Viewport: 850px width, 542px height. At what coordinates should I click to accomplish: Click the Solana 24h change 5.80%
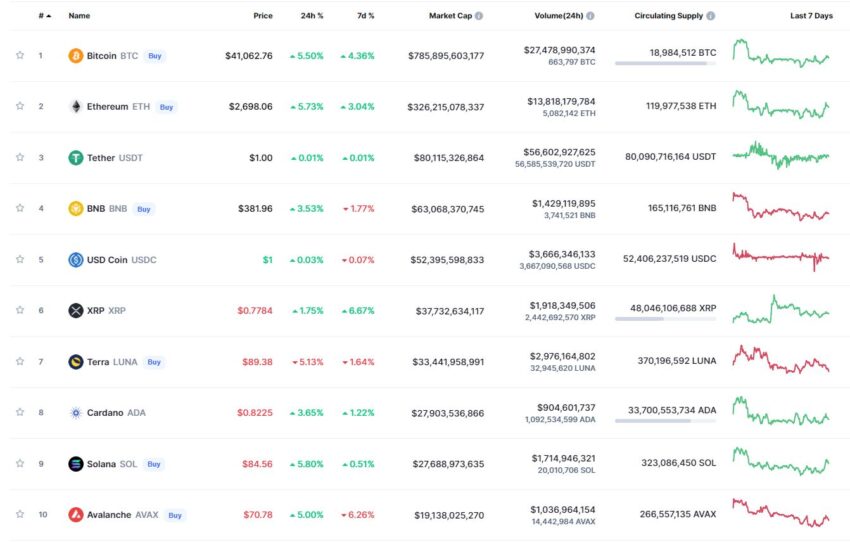(306, 464)
